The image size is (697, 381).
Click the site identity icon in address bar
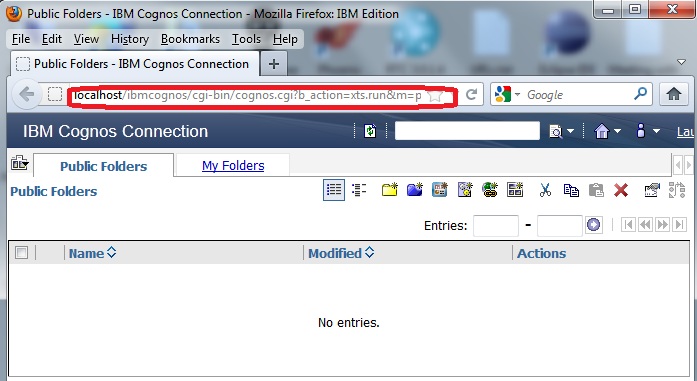point(55,94)
